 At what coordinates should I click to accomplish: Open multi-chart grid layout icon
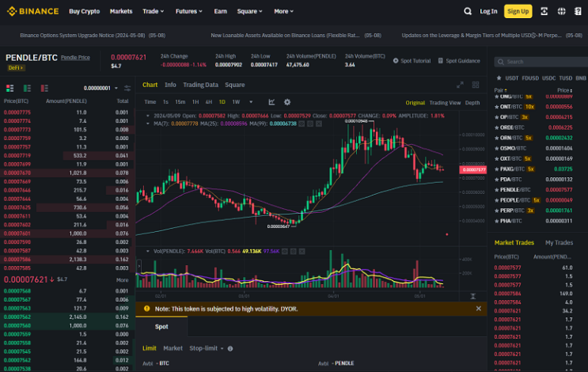[476, 85]
